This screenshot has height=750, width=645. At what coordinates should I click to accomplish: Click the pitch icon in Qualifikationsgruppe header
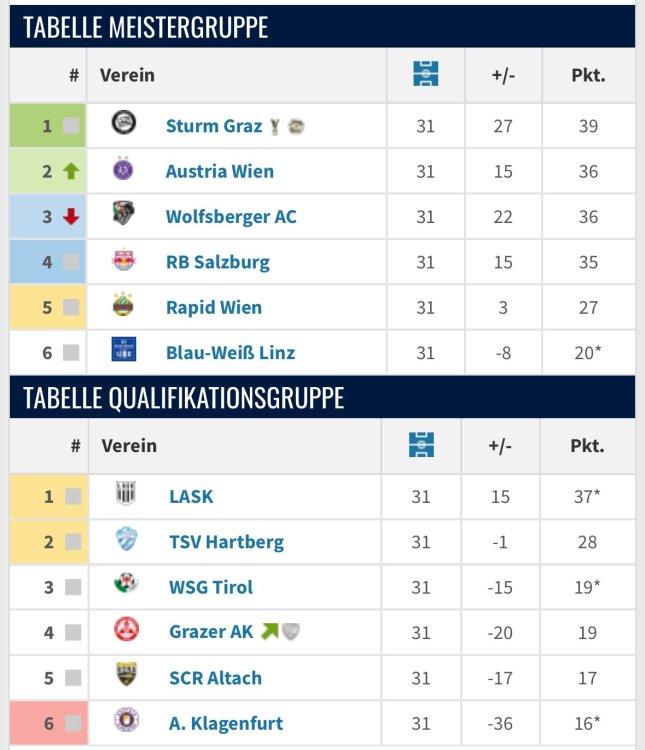pos(422,445)
